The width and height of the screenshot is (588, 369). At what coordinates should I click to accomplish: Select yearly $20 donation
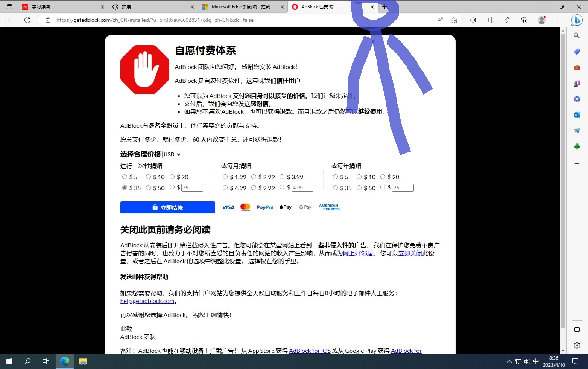click(x=383, y=177)
